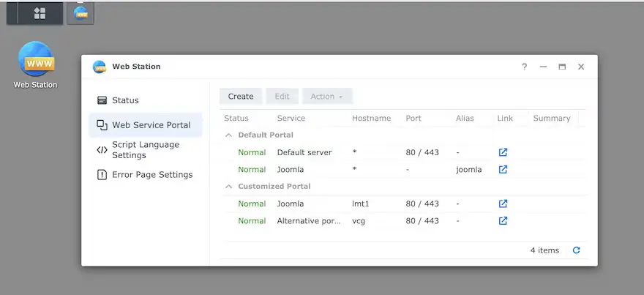Go to the Status section
644x295 pixels.
(x=125, y=100)
